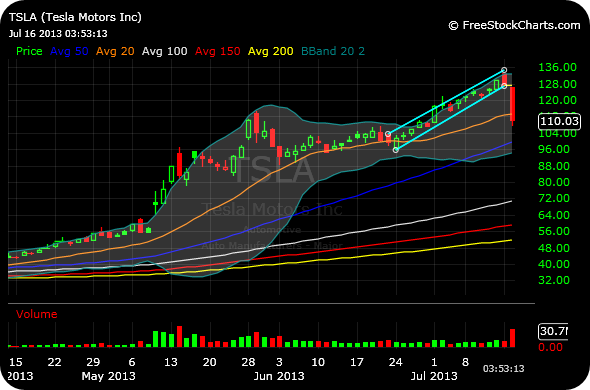The image size is (590, 390).
Task: Select the yellow Avg 200 legend label
Action: pyautogui.click(x=271, y=51)
